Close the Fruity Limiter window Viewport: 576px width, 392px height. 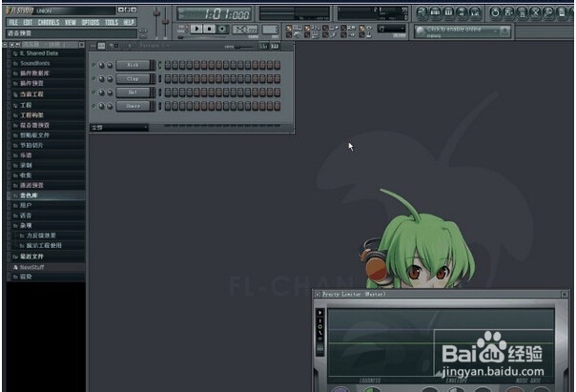[x=565, y=295]
